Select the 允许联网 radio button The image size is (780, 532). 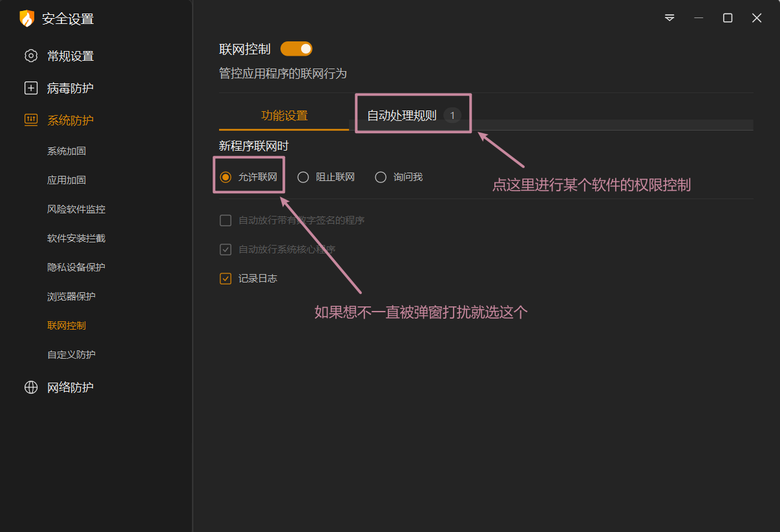tap(226, 177)
